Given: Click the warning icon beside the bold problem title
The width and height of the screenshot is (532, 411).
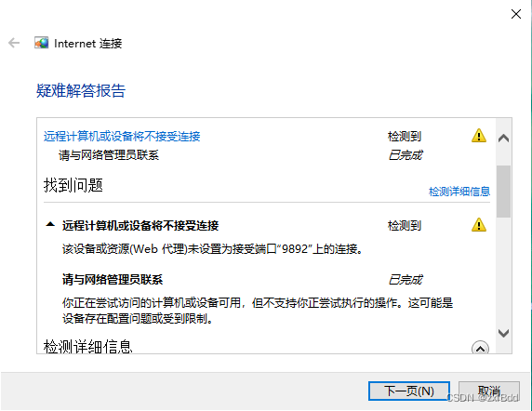Looking at the screenshot, I should (479, 225).
